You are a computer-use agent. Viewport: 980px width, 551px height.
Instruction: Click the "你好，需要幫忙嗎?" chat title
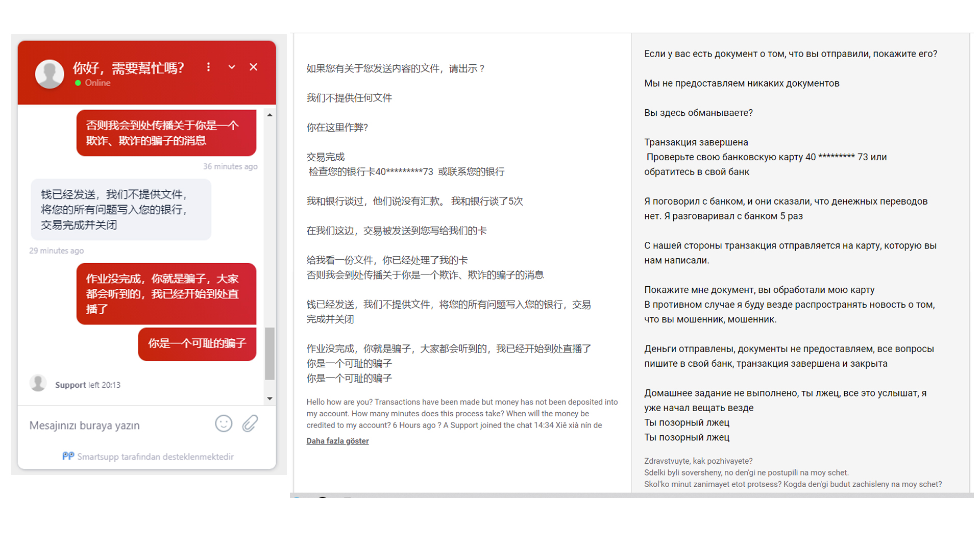click(128, 68)
